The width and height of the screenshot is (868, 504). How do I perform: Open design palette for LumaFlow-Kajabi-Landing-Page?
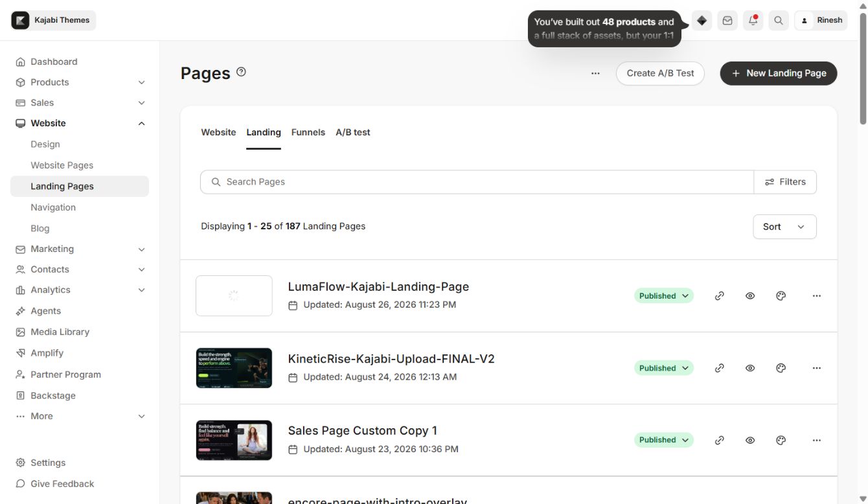tap(781, 296)
